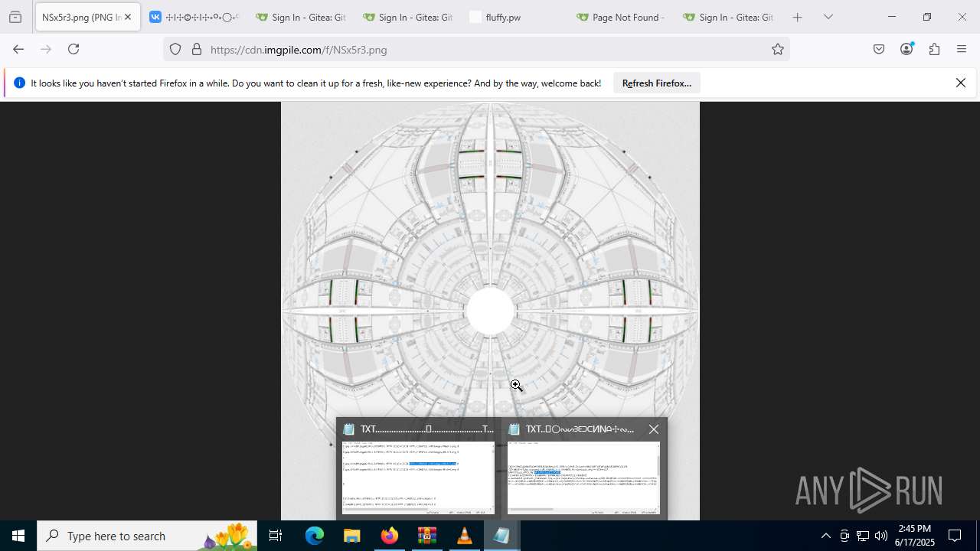Go back to previous page

coord(18,49)
